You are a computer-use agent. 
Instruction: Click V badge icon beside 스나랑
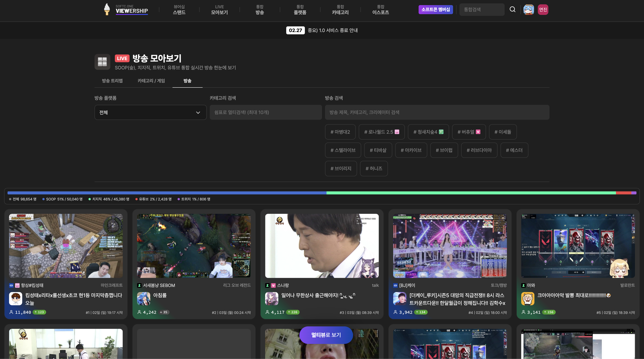(x=273, y=285)
